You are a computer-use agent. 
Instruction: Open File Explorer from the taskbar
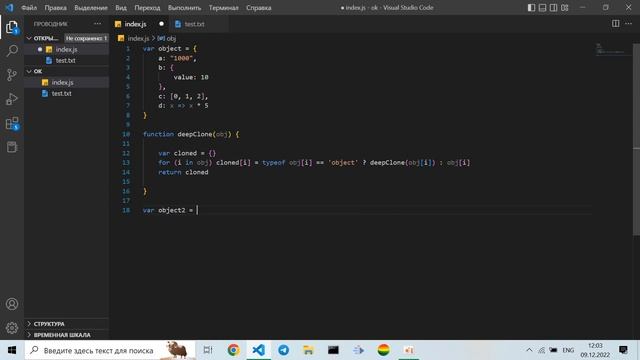point(309,350)
